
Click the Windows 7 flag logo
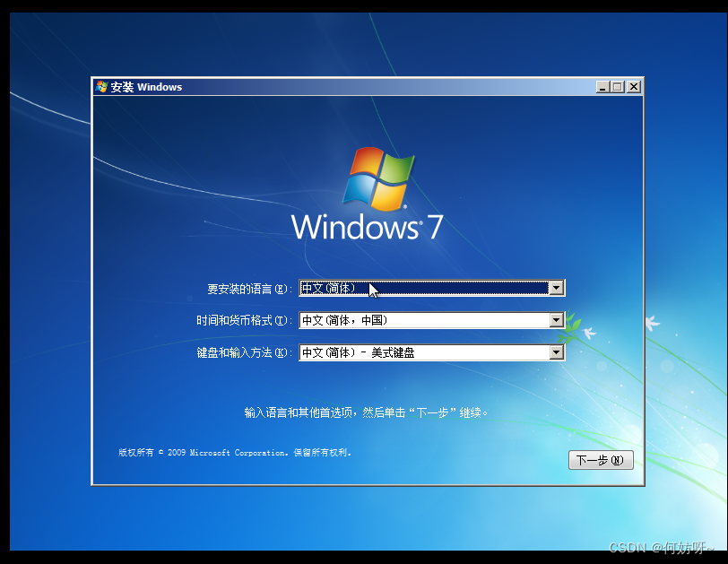click(378, 178)
